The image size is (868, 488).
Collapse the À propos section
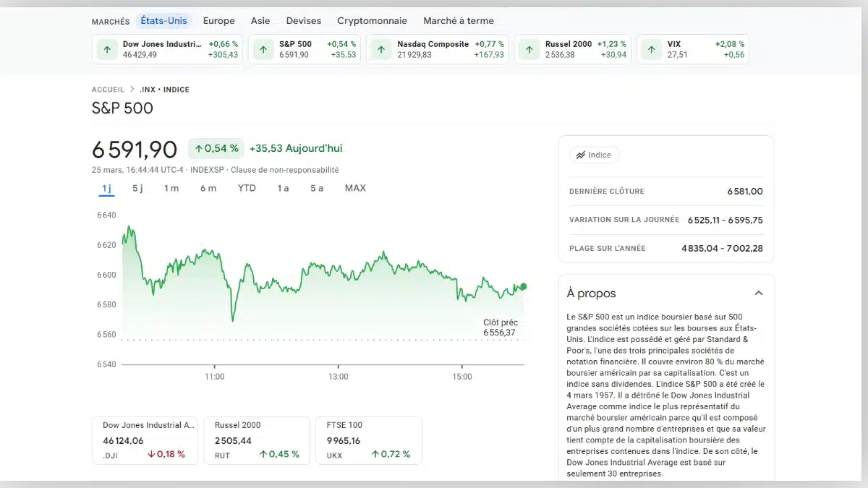pos(759,293)
